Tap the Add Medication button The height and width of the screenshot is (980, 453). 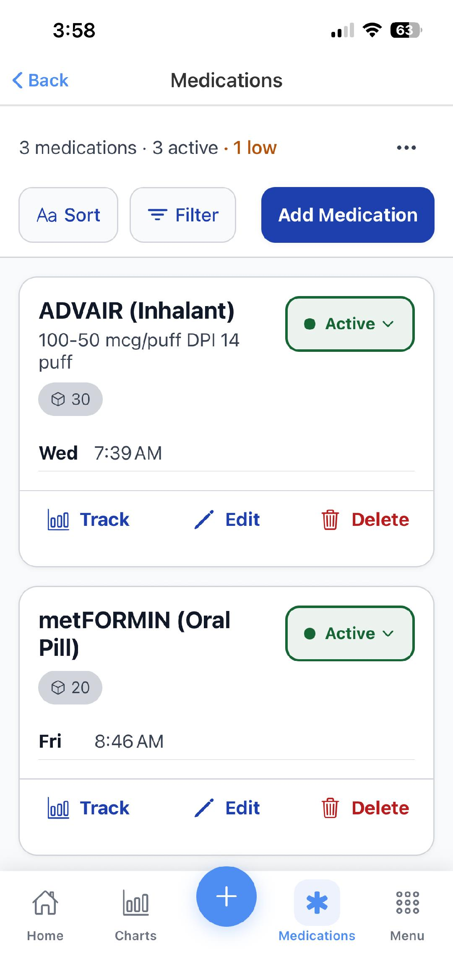[348, 214]
